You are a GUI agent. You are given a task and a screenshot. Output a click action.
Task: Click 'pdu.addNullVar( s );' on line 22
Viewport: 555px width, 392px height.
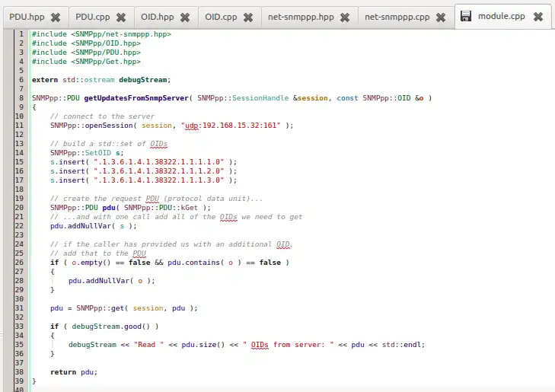pyautogui.click(x=94, y=226)
